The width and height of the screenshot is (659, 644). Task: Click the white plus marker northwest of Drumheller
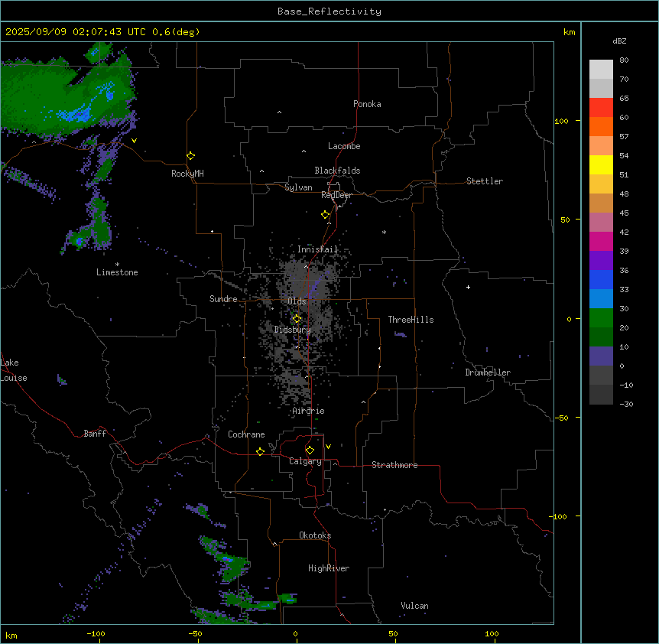click(468, 287)
